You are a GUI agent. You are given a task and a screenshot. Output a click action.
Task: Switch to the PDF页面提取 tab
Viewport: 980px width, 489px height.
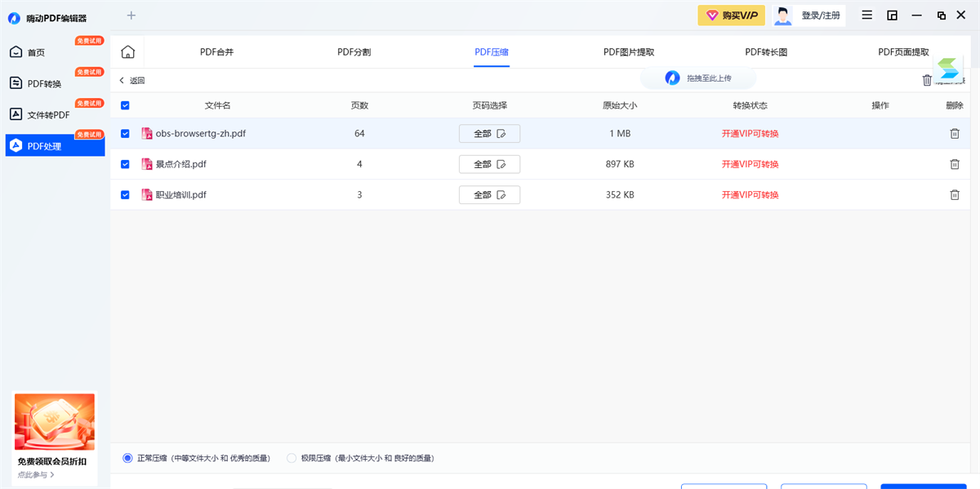[x=903, y=52]
